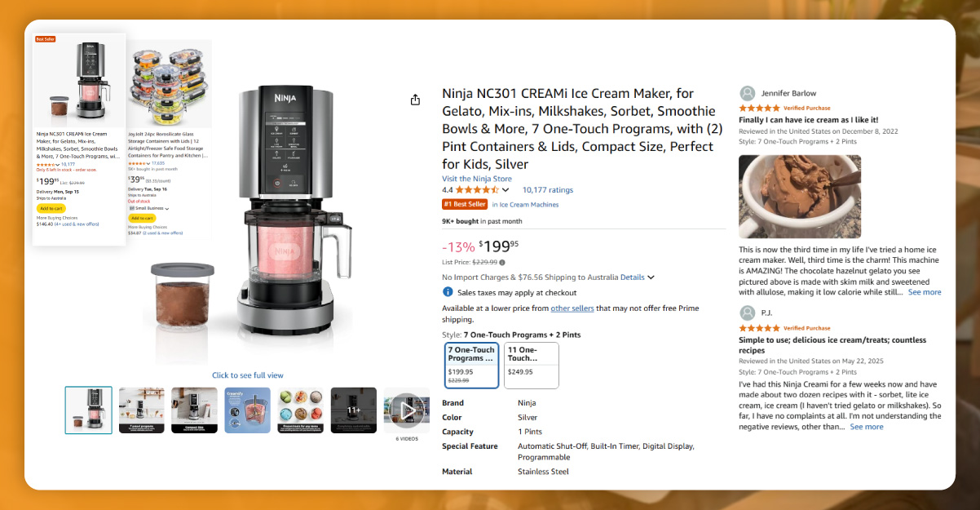Image resolution: width=980 pixels, height=510 pixels.
Task: Click the share icon above product image
Action: (x=415, y=100)
